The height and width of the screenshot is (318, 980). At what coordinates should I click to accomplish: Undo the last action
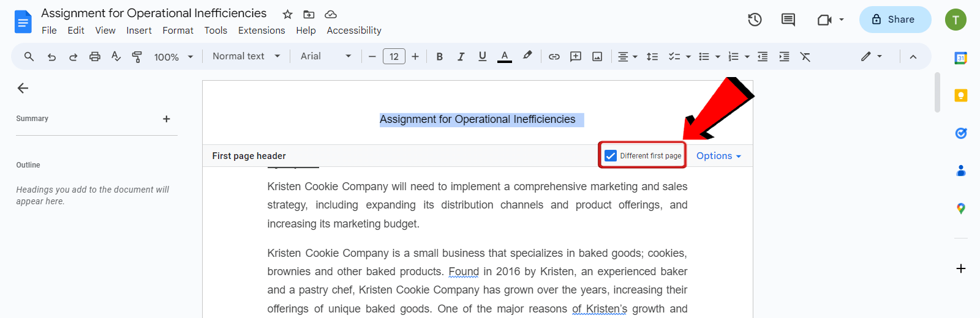click(51, 56)
